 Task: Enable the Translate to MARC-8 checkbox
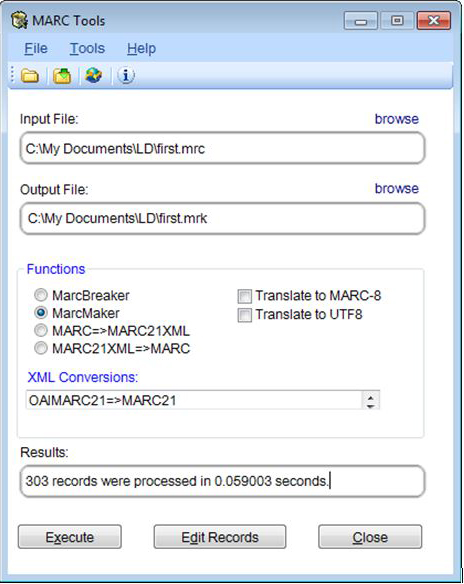(245, 296)
